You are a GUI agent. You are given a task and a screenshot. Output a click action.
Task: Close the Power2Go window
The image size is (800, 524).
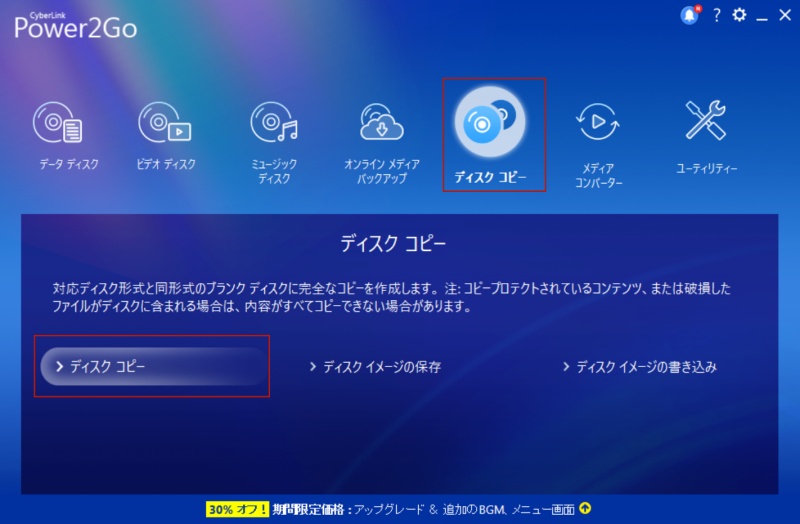785,15
